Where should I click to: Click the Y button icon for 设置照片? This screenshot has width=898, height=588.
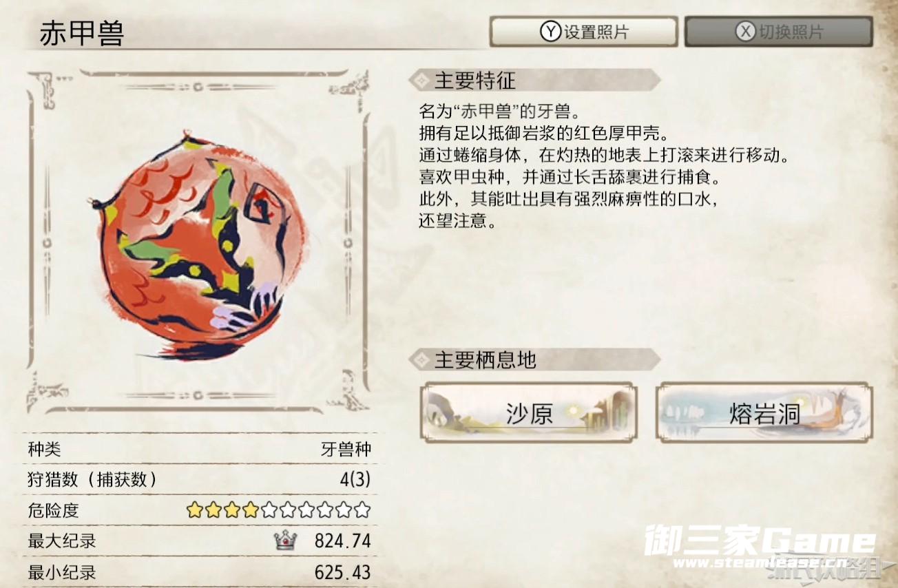[x=550, y=32]
